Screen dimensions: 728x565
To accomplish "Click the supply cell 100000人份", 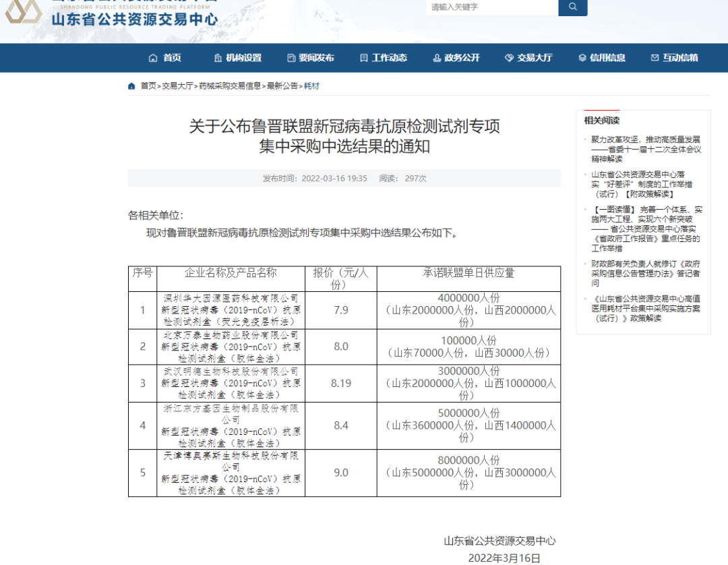I will pos(468,347).
